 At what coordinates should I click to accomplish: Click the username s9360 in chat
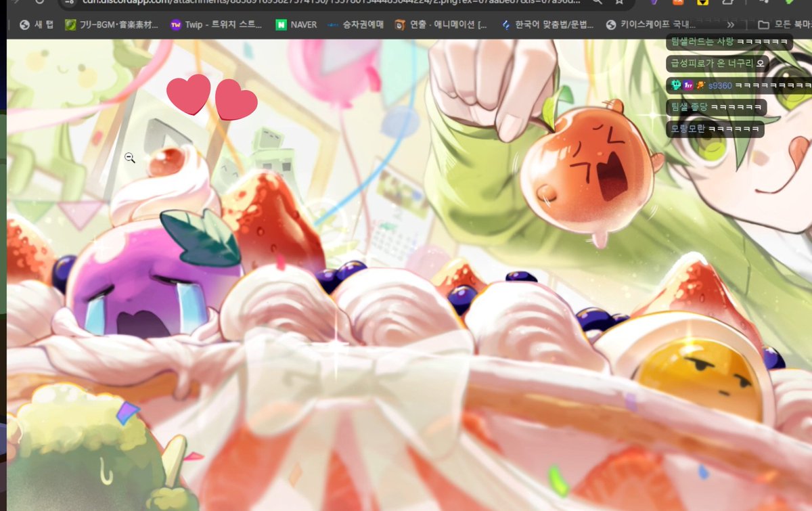pyautogui.click(x=720, y=85)
